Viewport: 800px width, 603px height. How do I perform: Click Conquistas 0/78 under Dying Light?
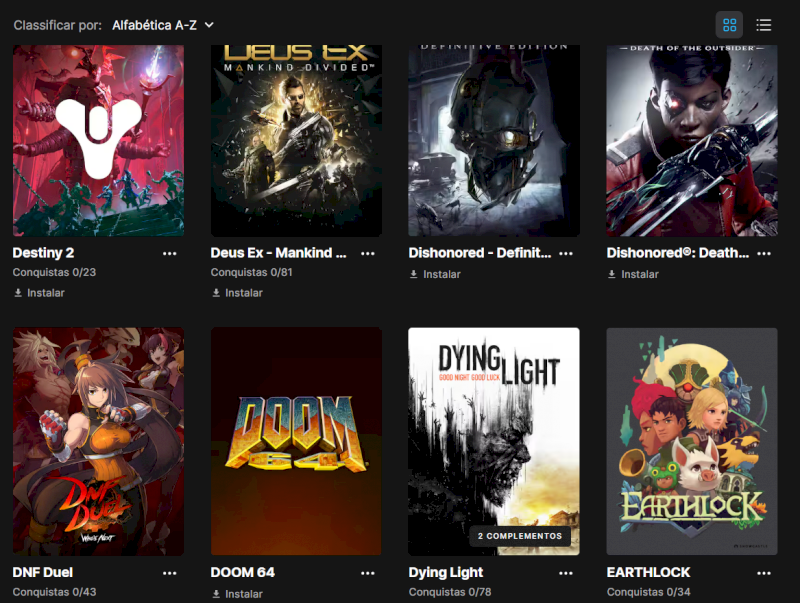pyautogui.click(x=450, y=592)
